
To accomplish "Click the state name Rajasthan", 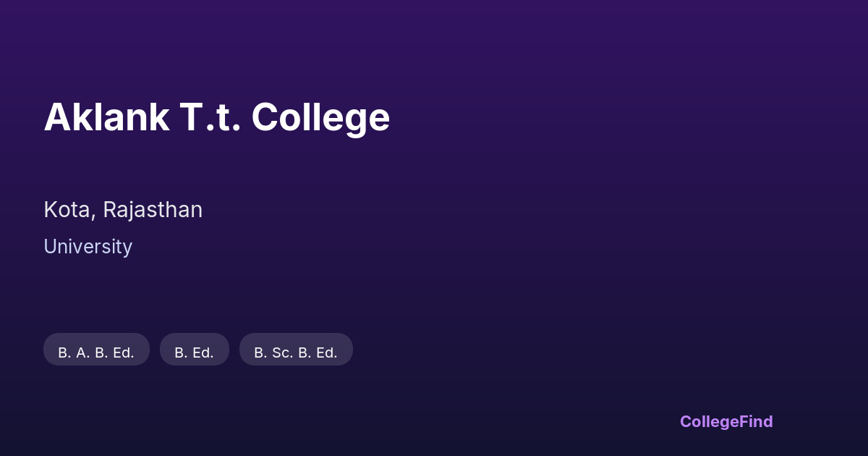I will [x=153, y=210].
